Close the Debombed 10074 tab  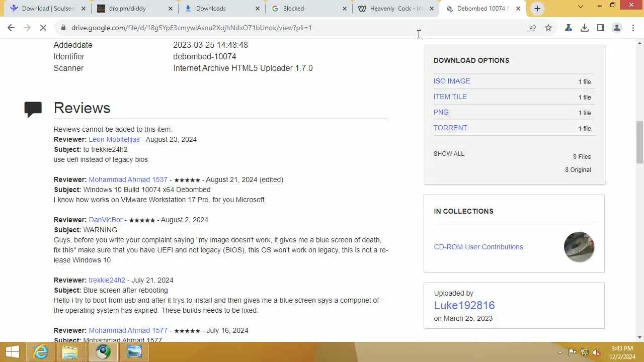518,9
